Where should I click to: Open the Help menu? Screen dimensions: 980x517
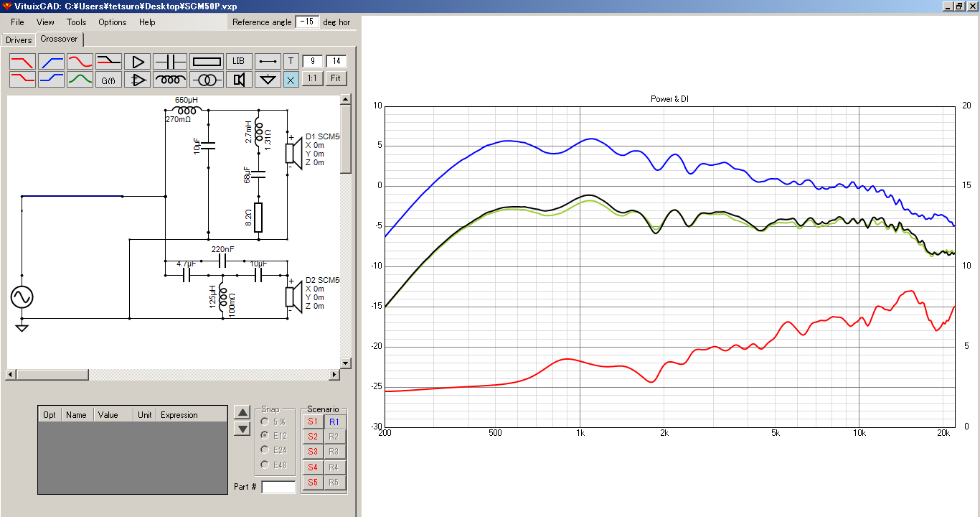pos(147,22)
